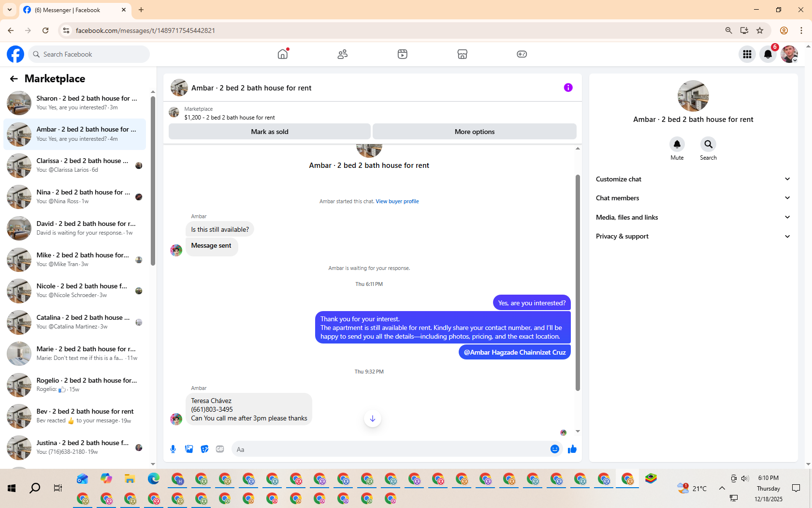
Task: Open Rogelio's conversation in the list
Action: coord(75,385)
